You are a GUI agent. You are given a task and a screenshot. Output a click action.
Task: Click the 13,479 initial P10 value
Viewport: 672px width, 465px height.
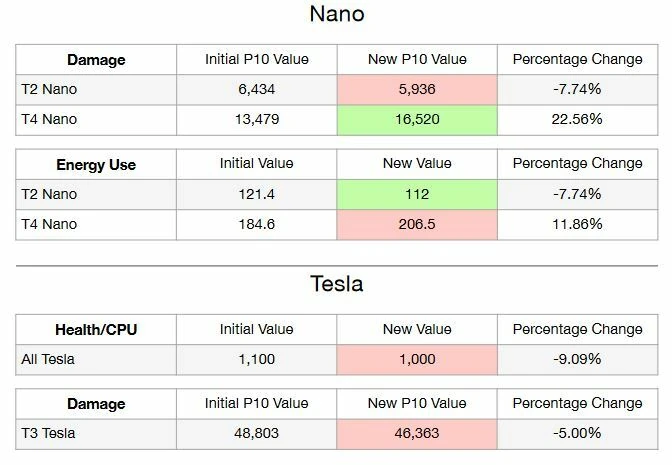257,120
